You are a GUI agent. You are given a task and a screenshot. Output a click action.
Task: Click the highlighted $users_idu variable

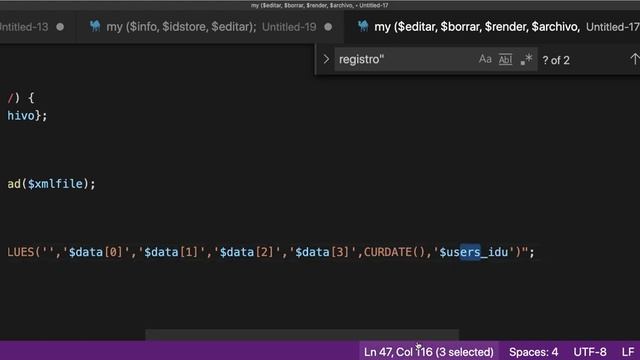(473, 252)
